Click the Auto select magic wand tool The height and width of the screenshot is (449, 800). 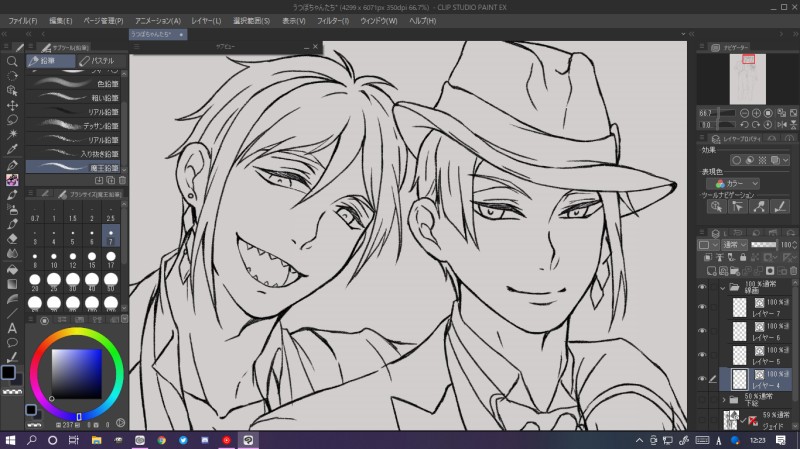point(12,134)
